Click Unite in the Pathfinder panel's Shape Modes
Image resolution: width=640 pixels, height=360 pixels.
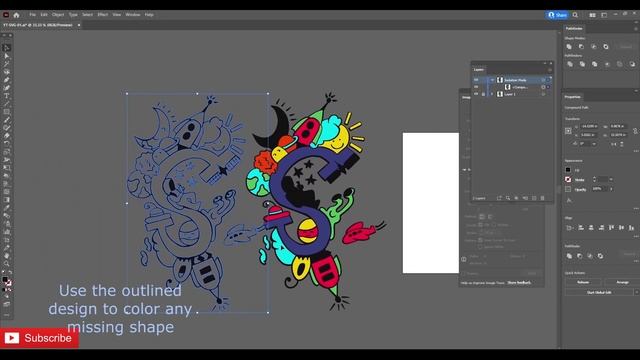[569, 47]
